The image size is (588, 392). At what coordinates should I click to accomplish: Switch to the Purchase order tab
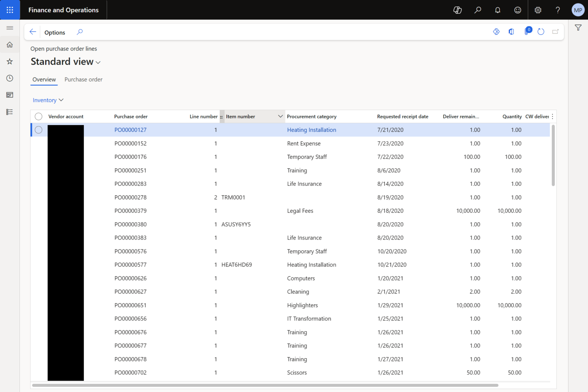click(x=83, y=79)
